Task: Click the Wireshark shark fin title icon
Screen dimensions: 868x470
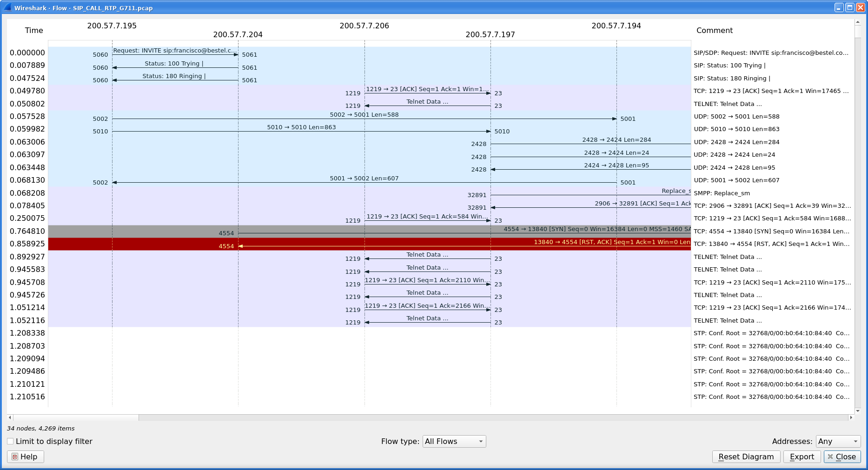Action: (7, 7)
